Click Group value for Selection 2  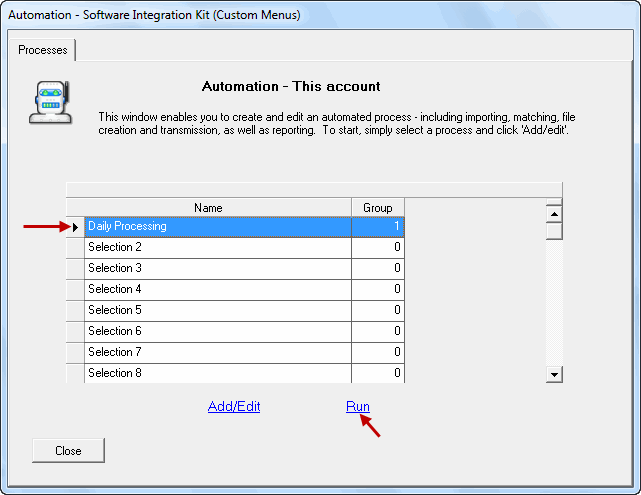378,248
